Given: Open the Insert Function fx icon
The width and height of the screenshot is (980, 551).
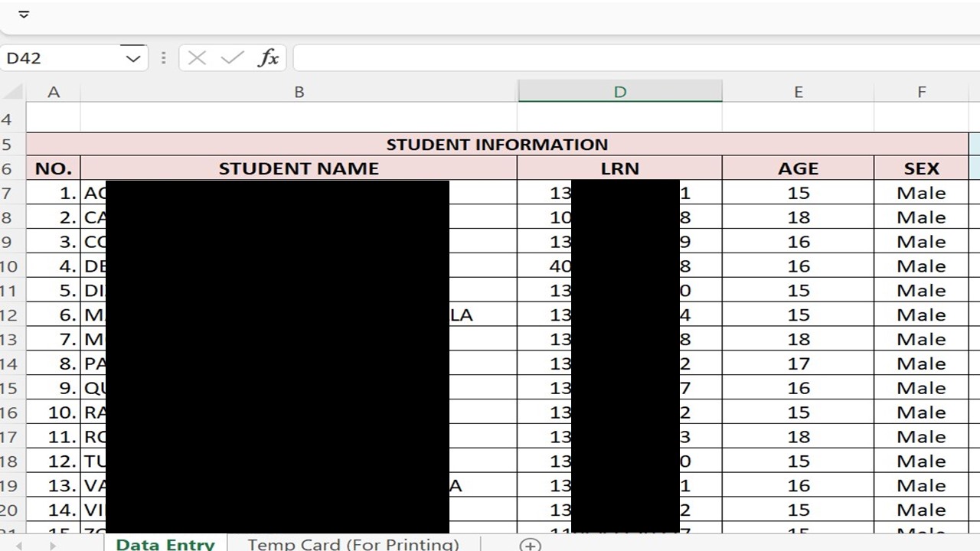Looking at the screenshot, I should tap(268, 58).
